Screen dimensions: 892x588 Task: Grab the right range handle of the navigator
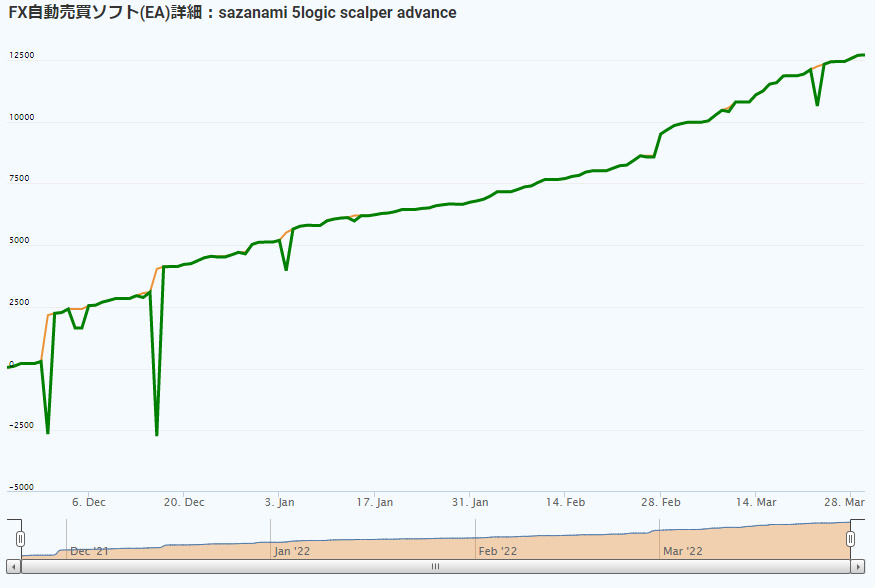[x=850, y=539]
